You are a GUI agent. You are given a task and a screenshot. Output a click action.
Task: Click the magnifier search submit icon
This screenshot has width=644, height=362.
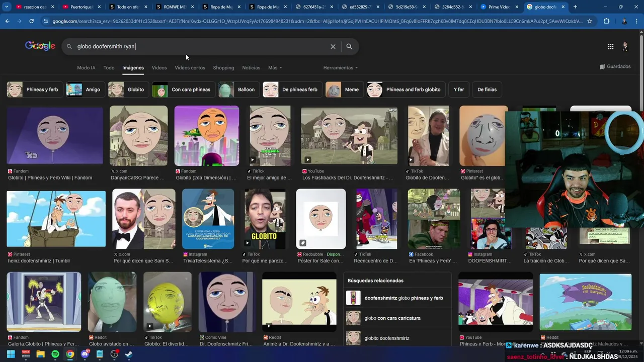tap(349, 46)
